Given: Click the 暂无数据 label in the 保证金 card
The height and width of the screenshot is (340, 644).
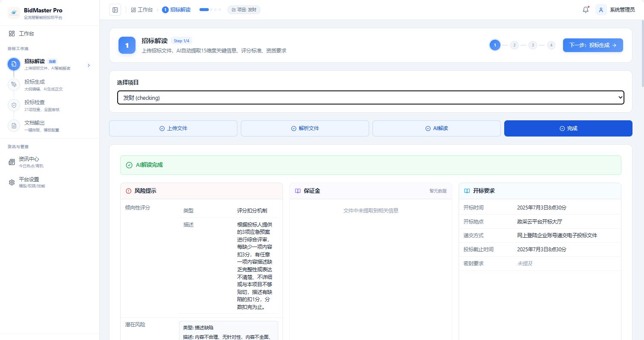Looking at the screenshot, I should pos(438,191).
